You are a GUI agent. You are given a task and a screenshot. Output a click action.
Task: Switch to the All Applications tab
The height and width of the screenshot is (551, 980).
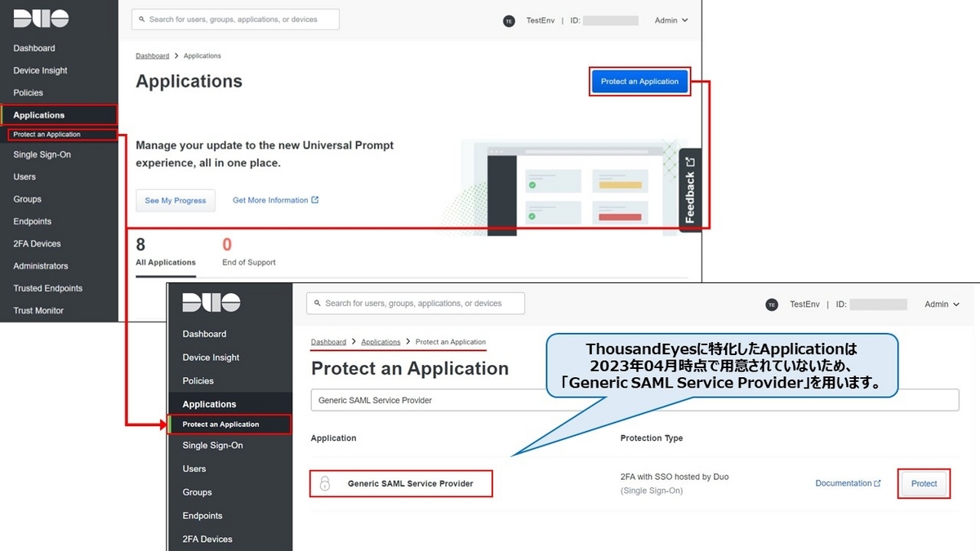(166, 253)
